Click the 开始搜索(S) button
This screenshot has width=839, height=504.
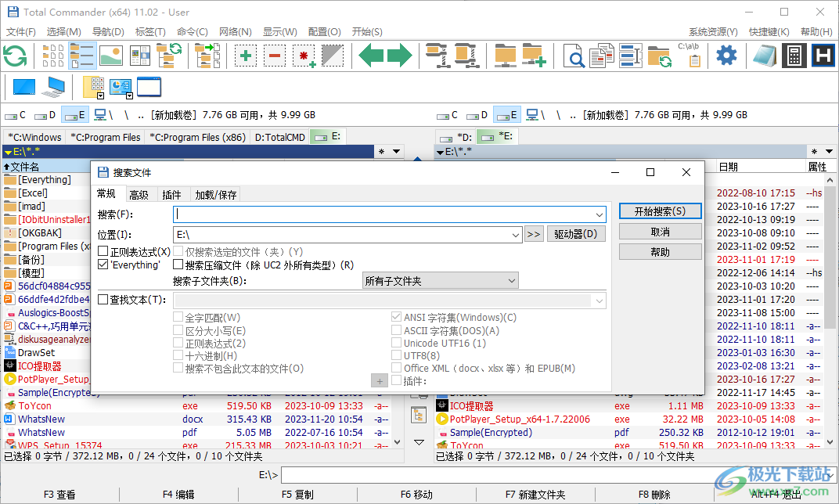tap(660, 211)
